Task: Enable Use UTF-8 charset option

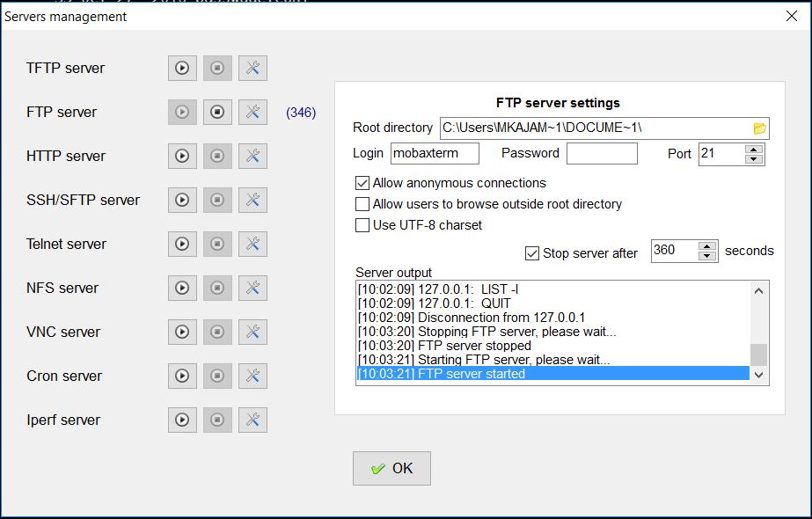Action: coord(362,225)
